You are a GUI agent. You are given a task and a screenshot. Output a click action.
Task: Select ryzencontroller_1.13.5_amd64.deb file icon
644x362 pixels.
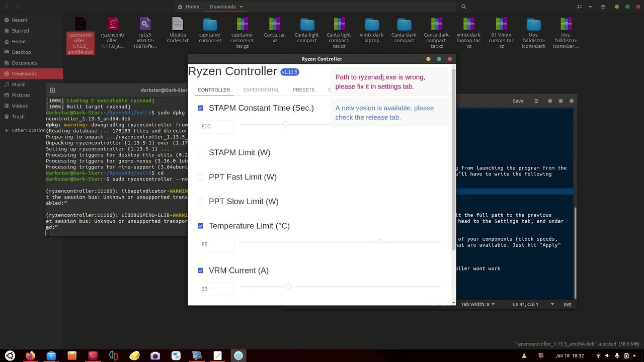click(80, 24)
